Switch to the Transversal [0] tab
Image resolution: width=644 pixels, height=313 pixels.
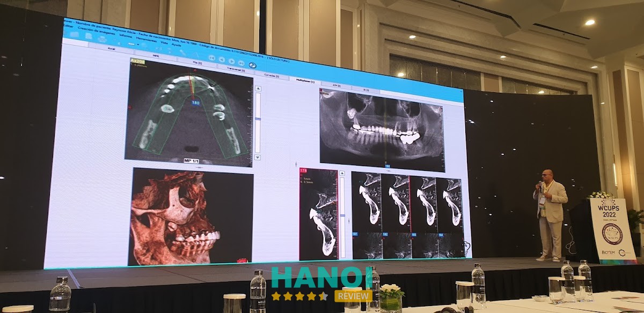click(x=236, y=69)
